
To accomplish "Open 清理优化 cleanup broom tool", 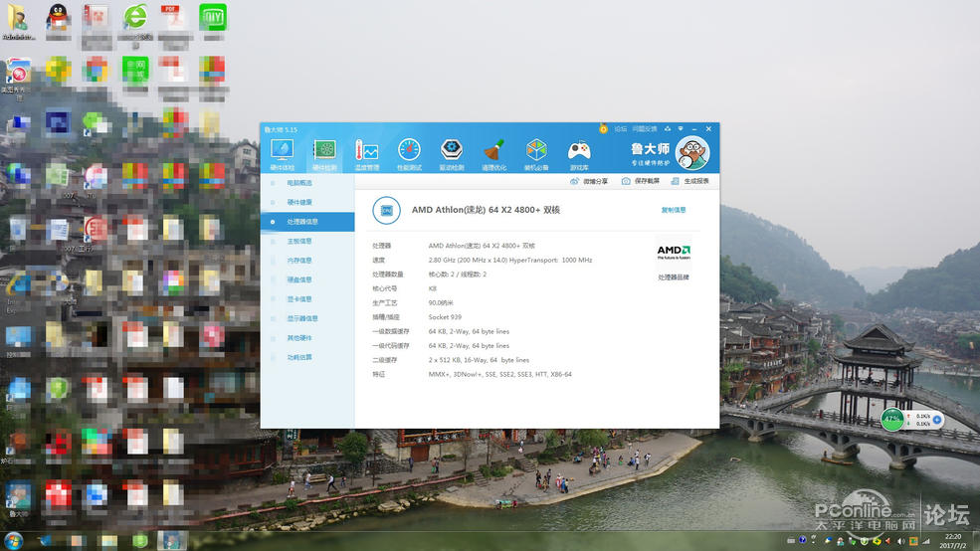I will coord(493,154).
